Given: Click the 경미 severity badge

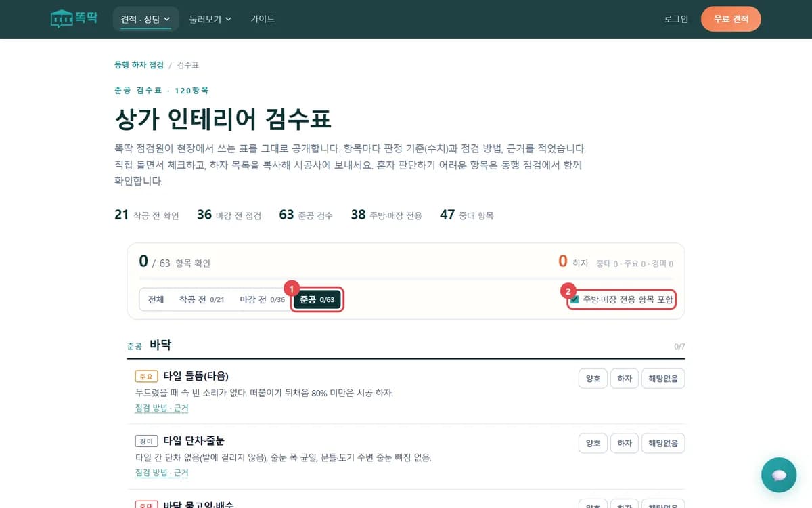Looking at the screenshot, I should 146,441.
